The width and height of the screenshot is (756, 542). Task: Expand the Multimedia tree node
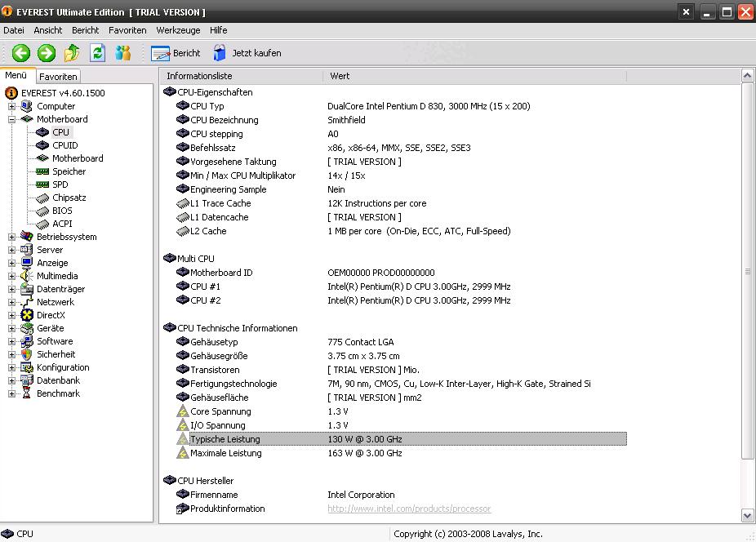click(x=11, y=276)
